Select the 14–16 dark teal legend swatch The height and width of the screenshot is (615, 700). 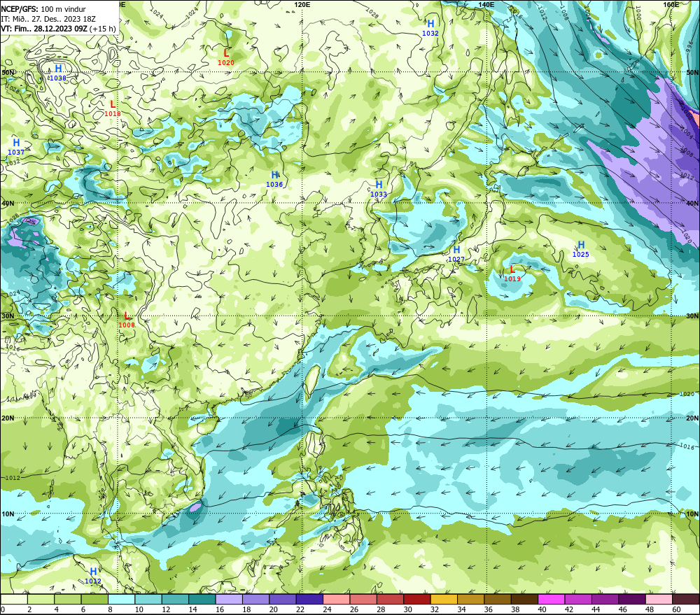[202, 599]
